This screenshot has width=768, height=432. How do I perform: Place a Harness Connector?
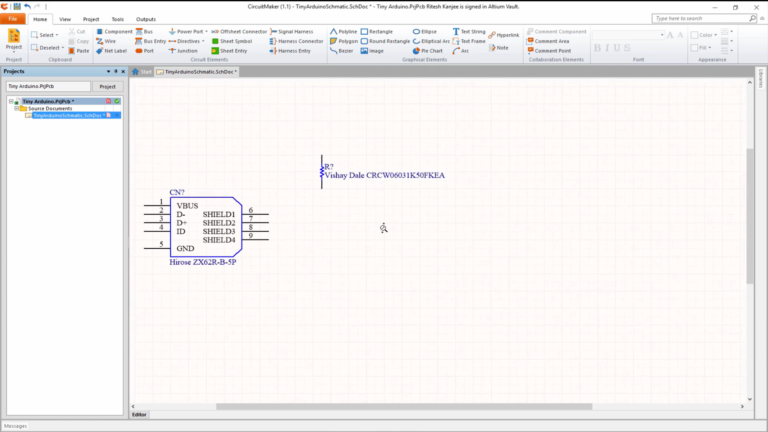(296, 41)
